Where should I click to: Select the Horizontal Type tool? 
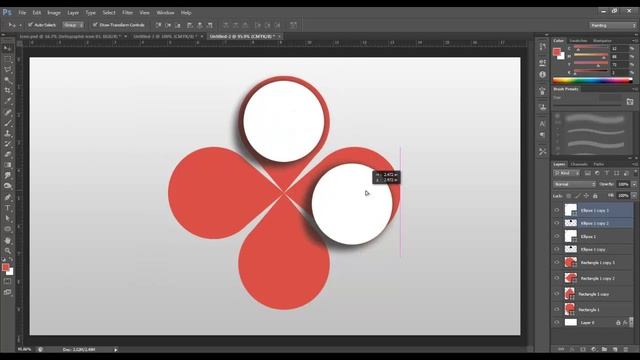click(x=7, y=208)
